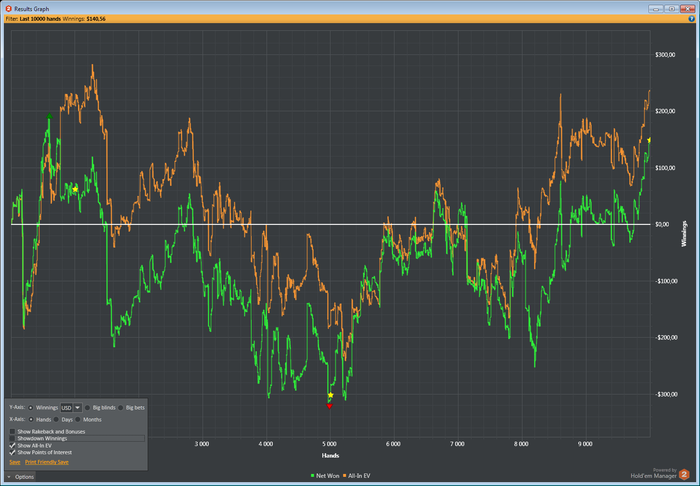
Task: Click the 5 000 hands axis label
Action: (329, 444)
